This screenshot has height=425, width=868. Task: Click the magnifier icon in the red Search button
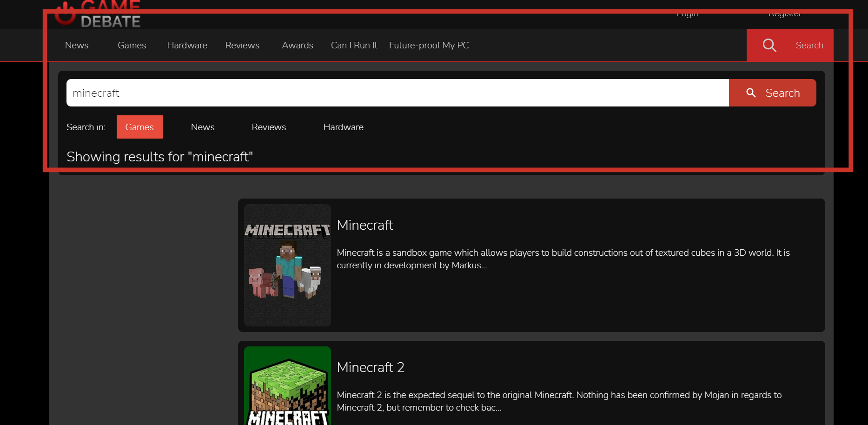click(751, 93)
